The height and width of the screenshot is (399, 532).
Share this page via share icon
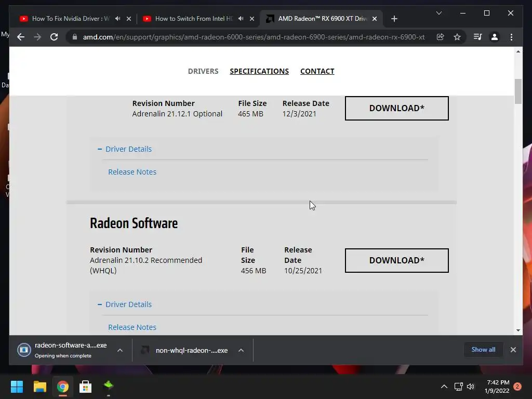(x=441, y=37)
